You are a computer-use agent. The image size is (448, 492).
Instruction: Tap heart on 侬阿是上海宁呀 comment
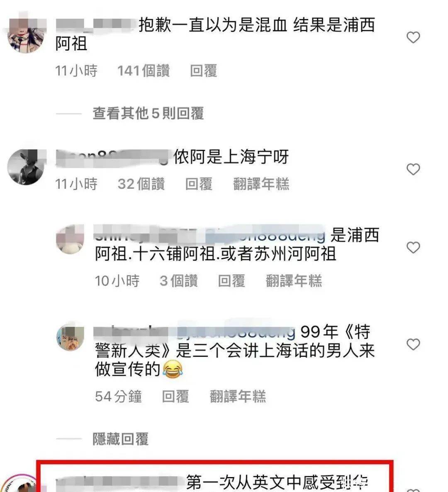(413, 169)
